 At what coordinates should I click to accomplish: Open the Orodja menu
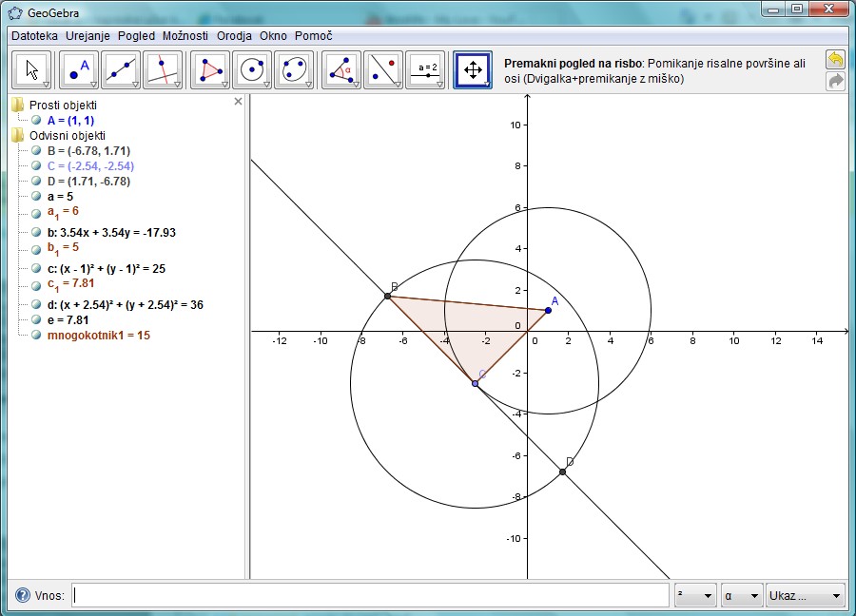[x=234, y=35]
